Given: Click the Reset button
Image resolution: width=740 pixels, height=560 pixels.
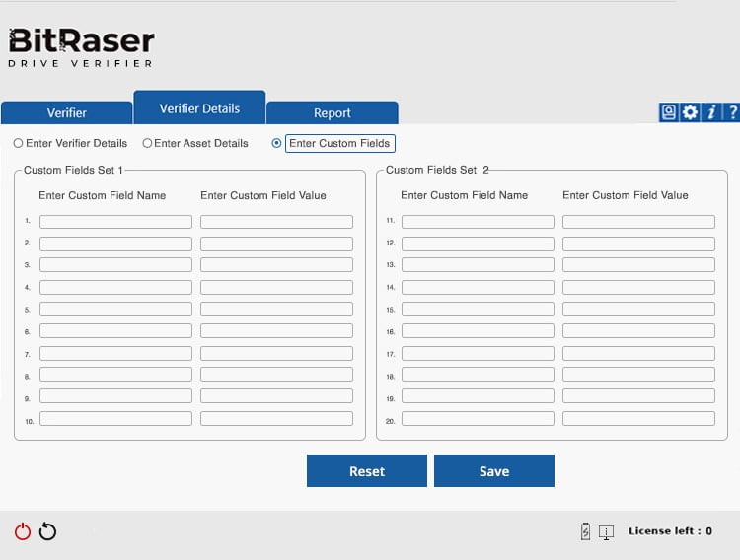Looking at the screenshot, I should point(367,471).
